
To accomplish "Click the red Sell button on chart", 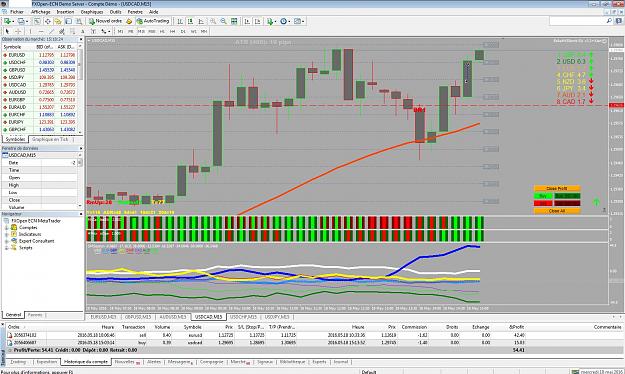I will tap(543, 203).
